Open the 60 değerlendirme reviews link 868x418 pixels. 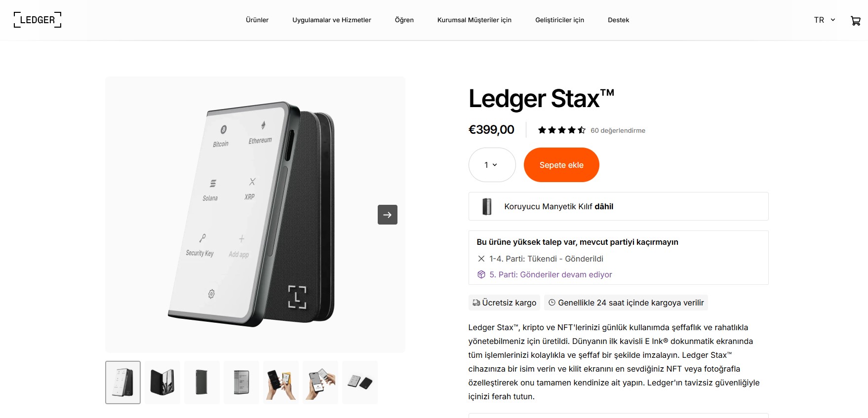[x=618, y=130]
